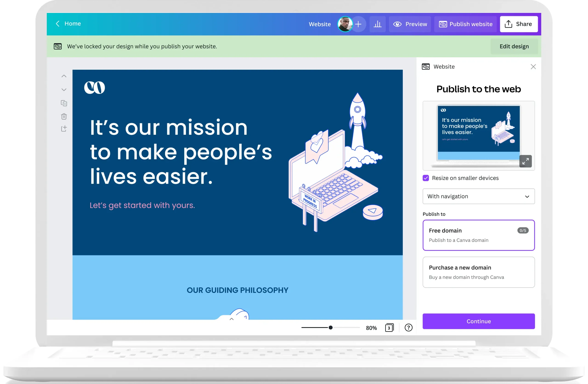The image size is (588, 384).
Task: Open the With navigation dropdown
Action: (478, 196)
